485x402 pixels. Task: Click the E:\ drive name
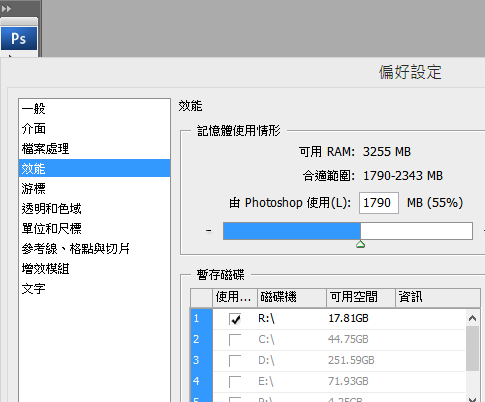266,381
